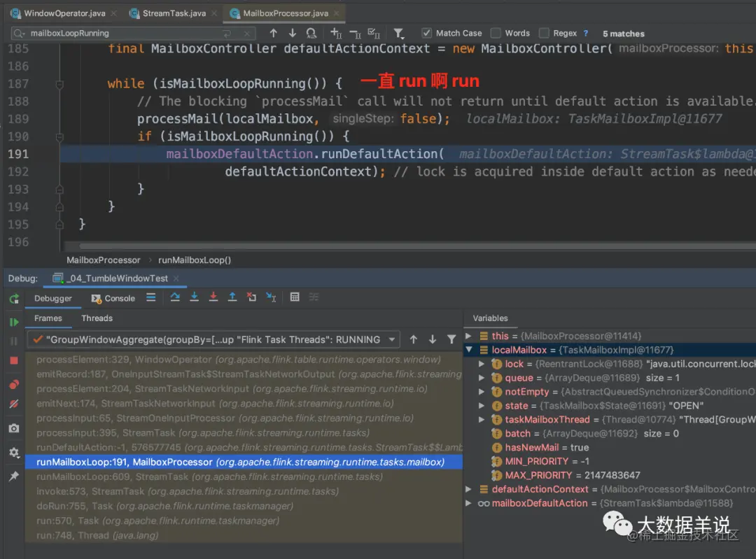
Task: Click the camera Thread Dump icon
Action: [14, 428]
